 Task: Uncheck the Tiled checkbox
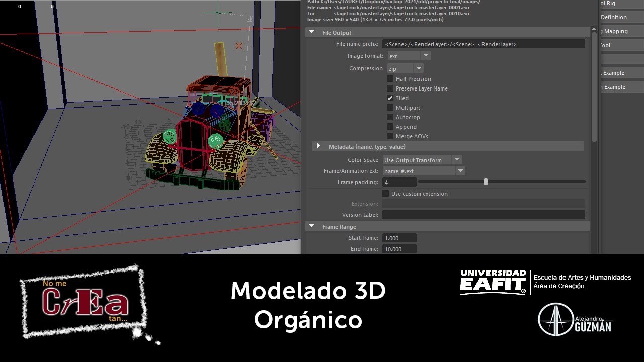coord(390,98)
